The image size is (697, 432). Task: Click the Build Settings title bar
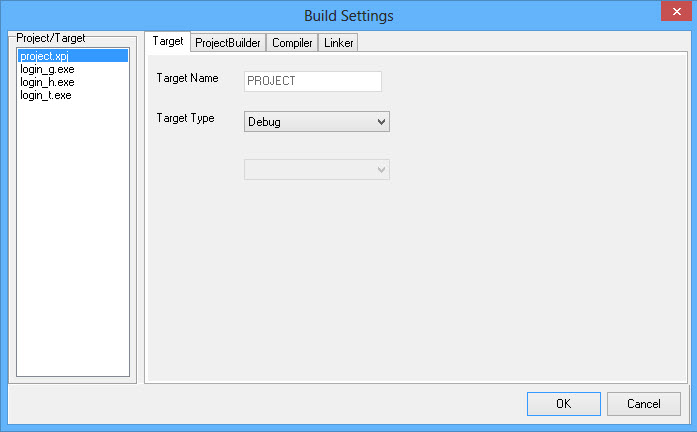[x=348, y=16]
